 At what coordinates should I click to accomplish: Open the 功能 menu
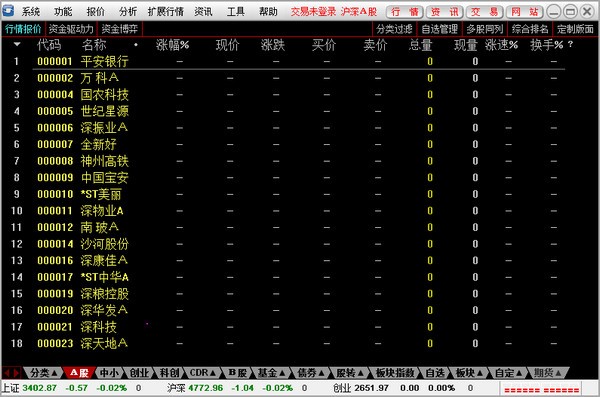63,11
